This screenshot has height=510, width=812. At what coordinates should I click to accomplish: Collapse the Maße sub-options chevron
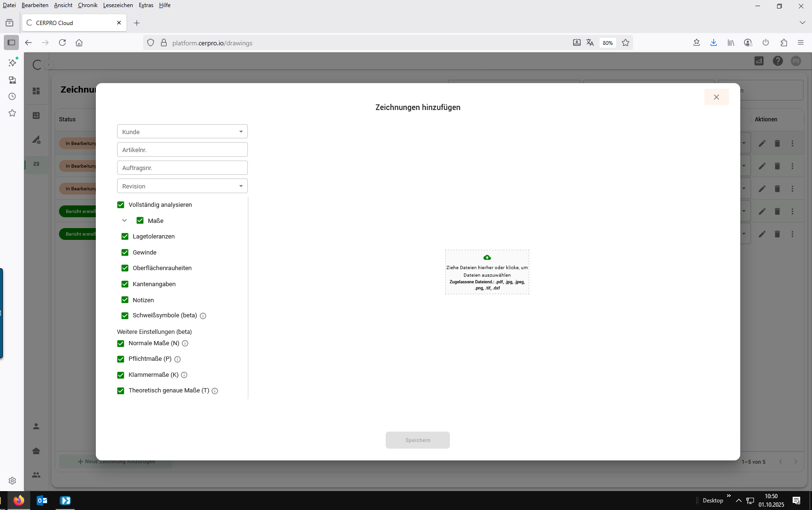coord(125,221)
